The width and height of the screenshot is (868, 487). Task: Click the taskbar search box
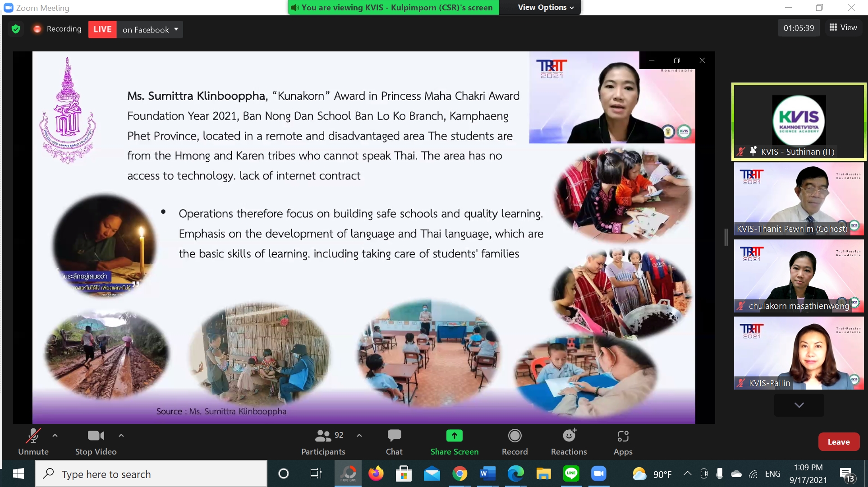tap(152, 474)
